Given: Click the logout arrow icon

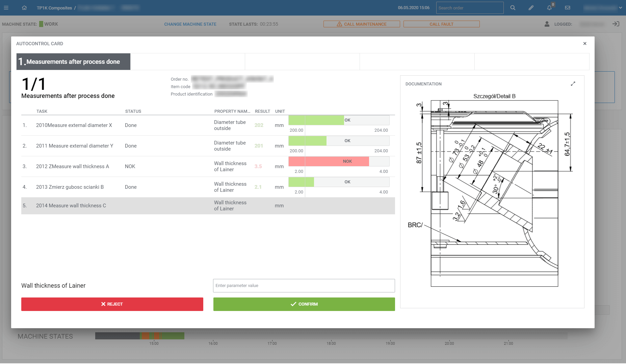Looking at the screenshot, I should coord(616,24).
